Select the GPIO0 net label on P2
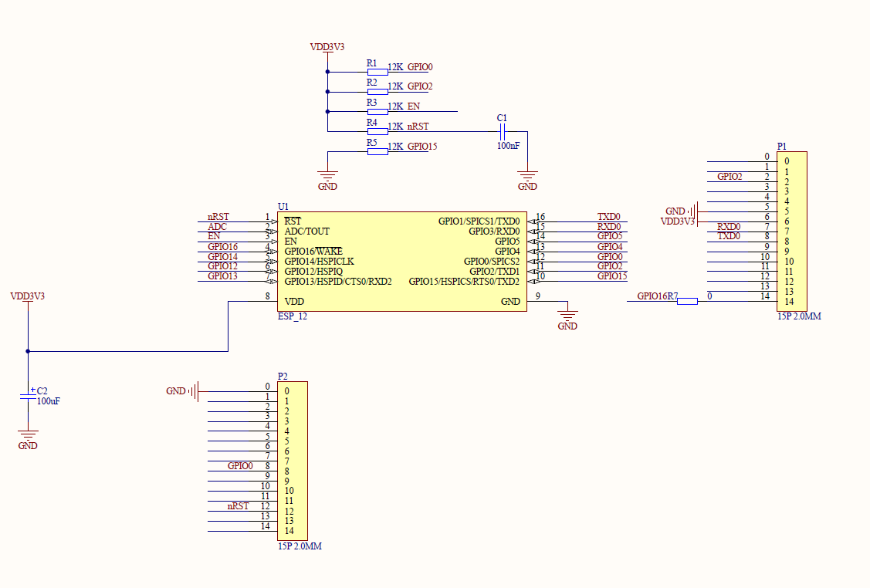 (240, 466)
